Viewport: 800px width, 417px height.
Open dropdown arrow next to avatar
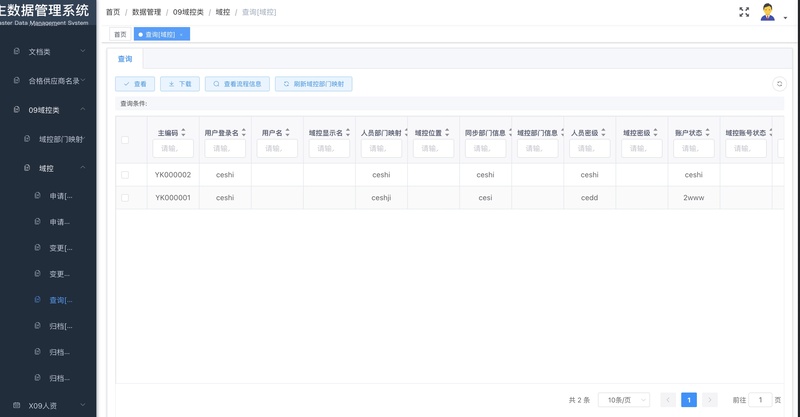pyautogui.click(x=785, y=18)
